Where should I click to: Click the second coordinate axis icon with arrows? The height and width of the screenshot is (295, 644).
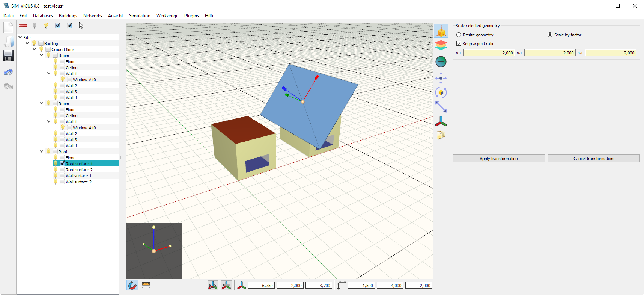pos(226,286)
